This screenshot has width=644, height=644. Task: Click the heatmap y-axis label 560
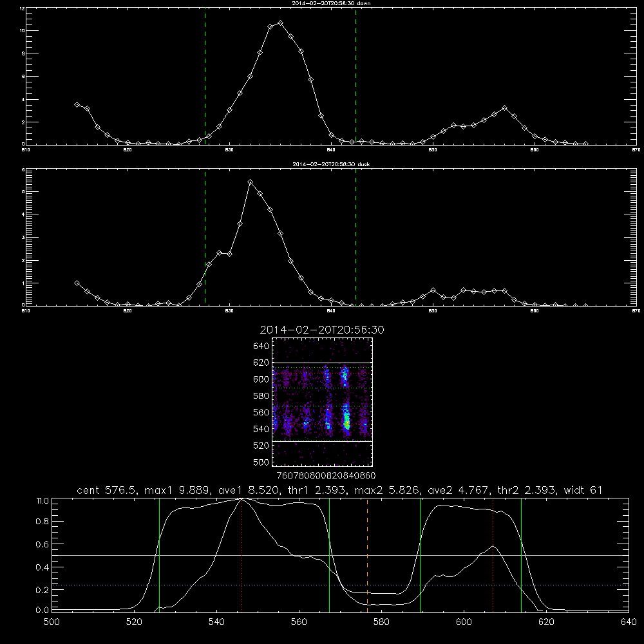pyautogui.click(x=261, y=412)
